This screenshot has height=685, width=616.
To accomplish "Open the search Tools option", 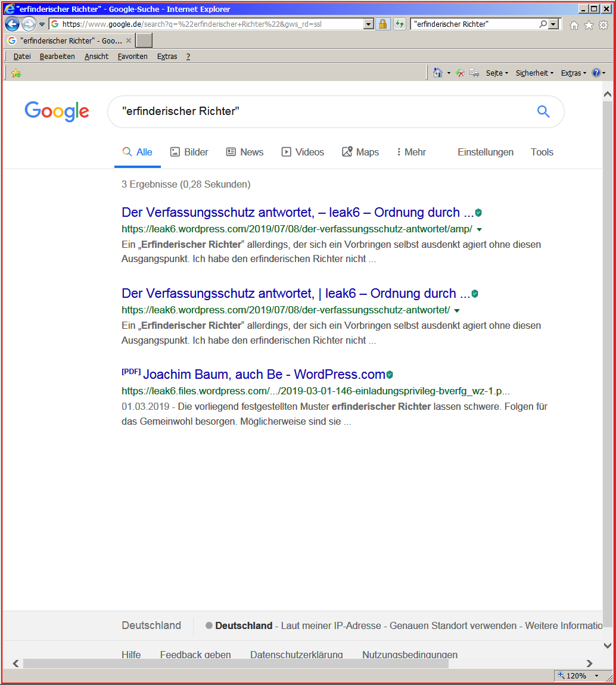I will pos(542,152).
